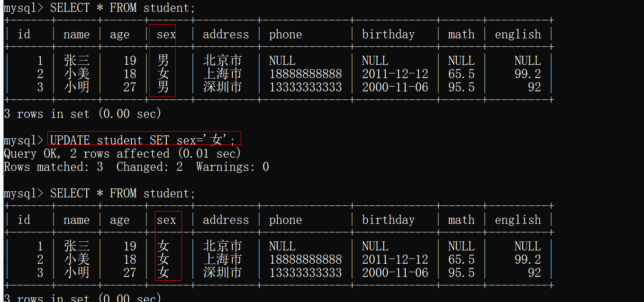The height and width of the screenshot is (302, 644).
Task: Click english score 99.2 in second table
Action: [x=527, y=259]
